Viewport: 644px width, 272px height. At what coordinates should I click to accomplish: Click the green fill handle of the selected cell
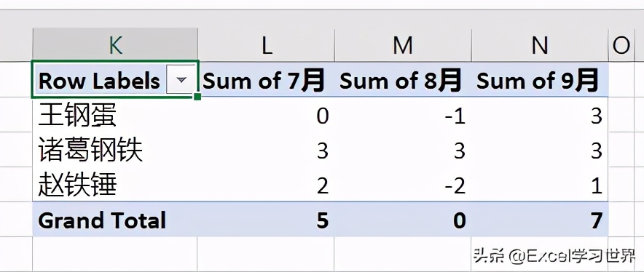click(x=197, y=97)
